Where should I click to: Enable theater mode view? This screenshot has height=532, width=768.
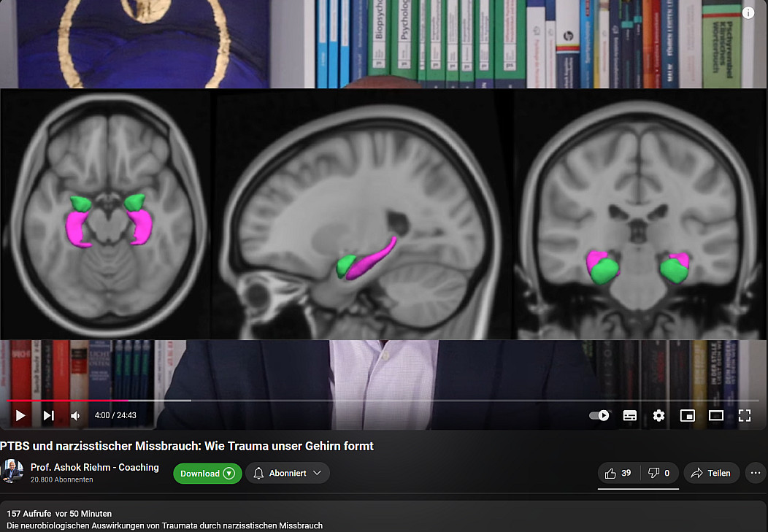point(715,415)
